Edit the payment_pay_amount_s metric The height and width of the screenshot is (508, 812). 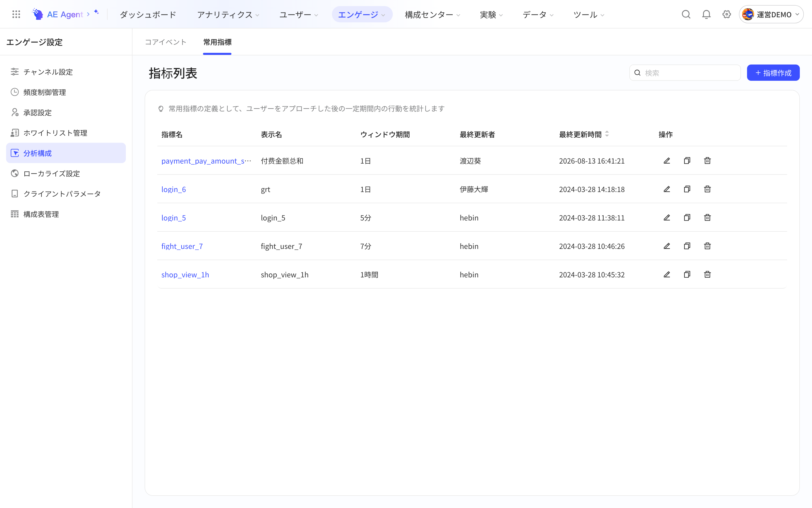667,161
